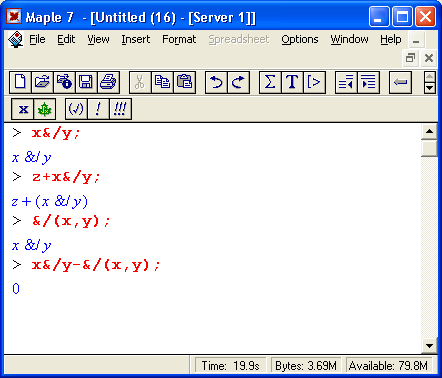Toggle the Maple leaf input mode button
442x378 pixels.
(45, 109)
